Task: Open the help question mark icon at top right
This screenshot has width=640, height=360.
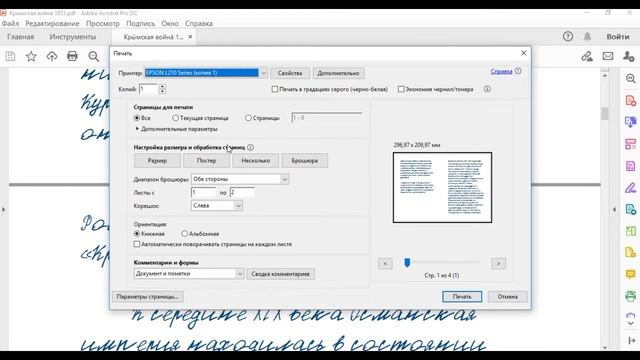Action: [568, 36]
